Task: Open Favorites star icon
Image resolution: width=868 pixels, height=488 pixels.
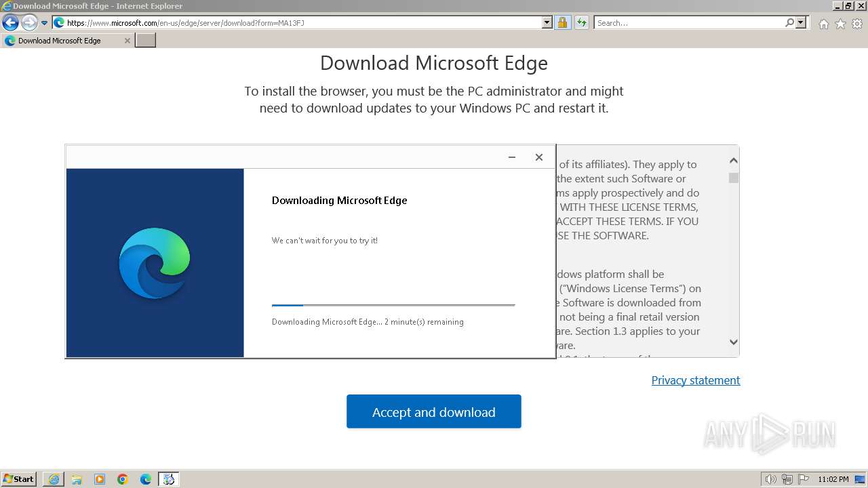Action: (x=840, y=24)
